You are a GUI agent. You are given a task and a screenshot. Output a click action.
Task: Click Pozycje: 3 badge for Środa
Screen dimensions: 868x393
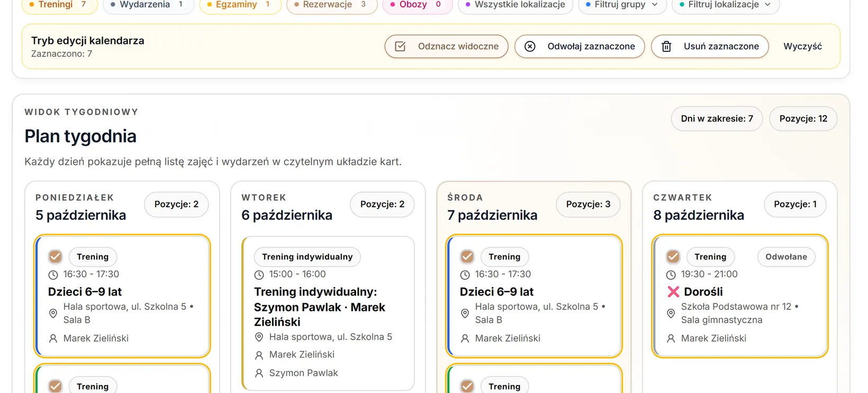(x=589, y=204)
